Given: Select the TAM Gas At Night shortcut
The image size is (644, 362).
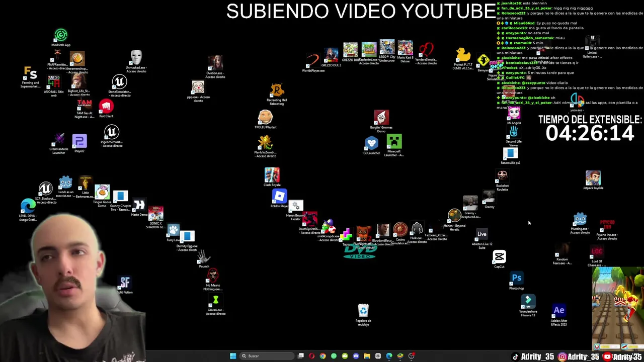Looking at the screenshot, I should pos(84,109).
